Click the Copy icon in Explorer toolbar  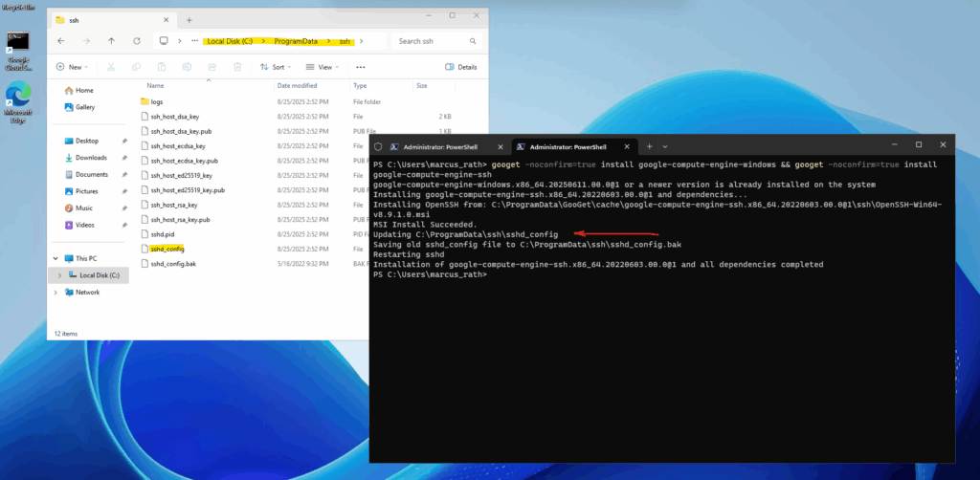pyautogui.click(x=136, y=67)
